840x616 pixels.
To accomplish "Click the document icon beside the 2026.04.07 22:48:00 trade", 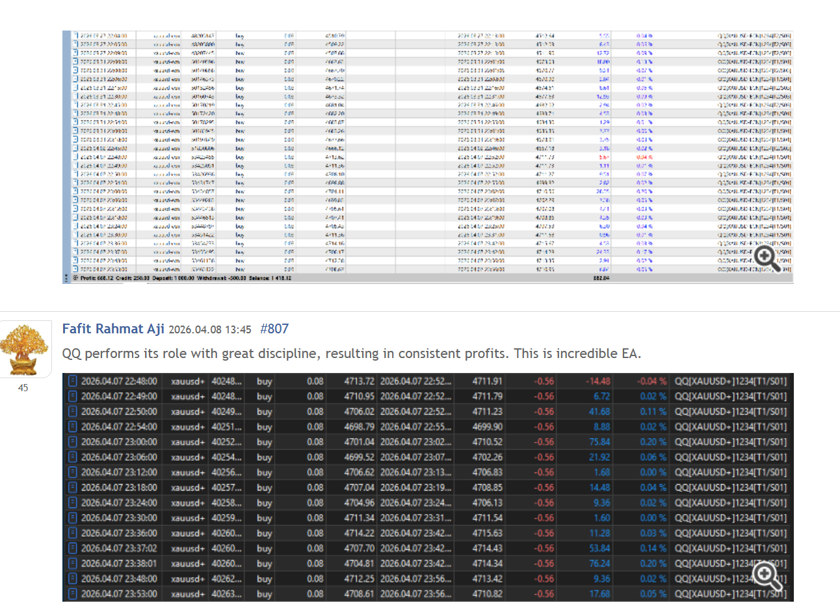I will tap(73, 381).
